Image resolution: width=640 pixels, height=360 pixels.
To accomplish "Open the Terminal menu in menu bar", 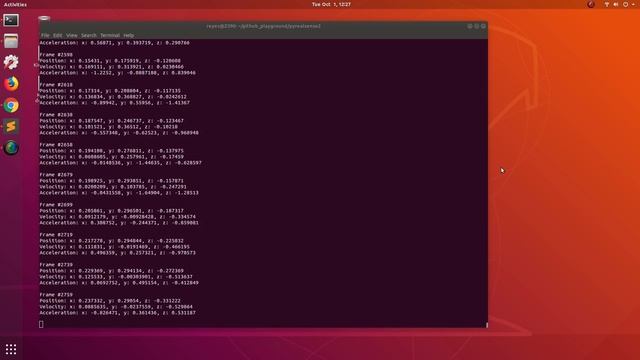I will pyautogui.click(x=110, y=36).
